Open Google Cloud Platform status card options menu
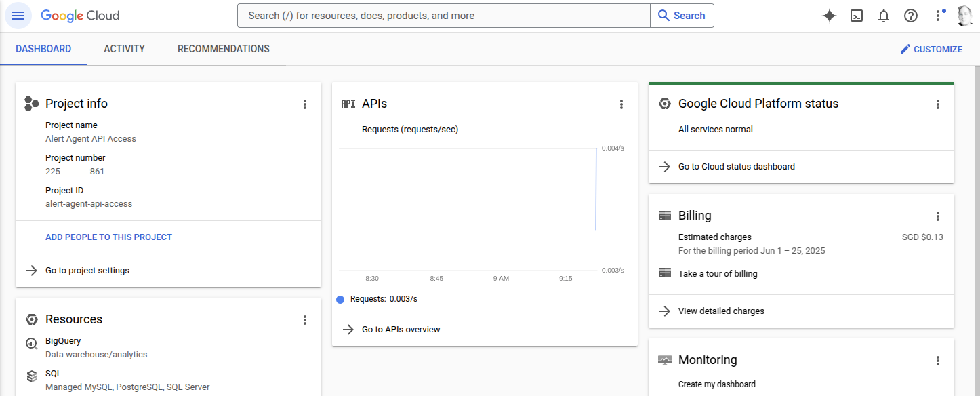 [x=938, y=104]
